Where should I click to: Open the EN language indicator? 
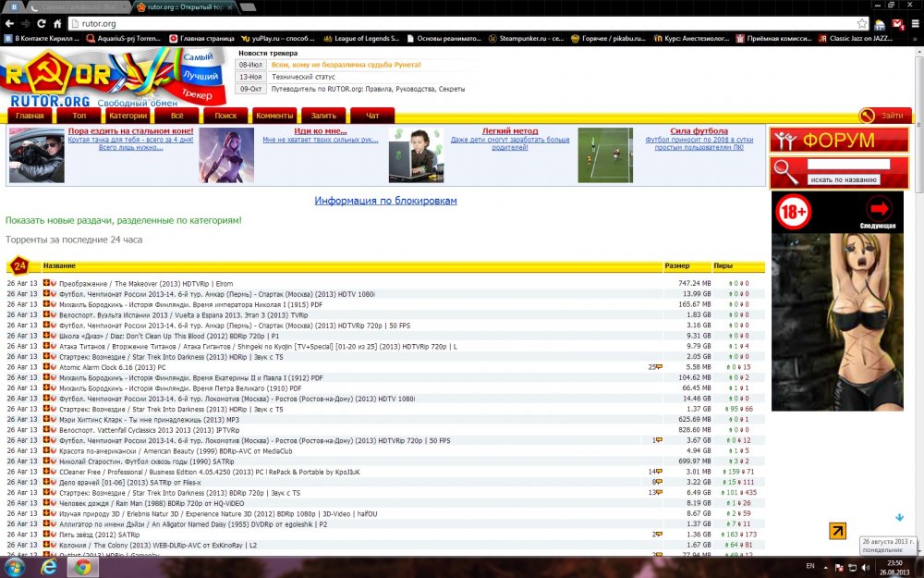click(810, 566)
